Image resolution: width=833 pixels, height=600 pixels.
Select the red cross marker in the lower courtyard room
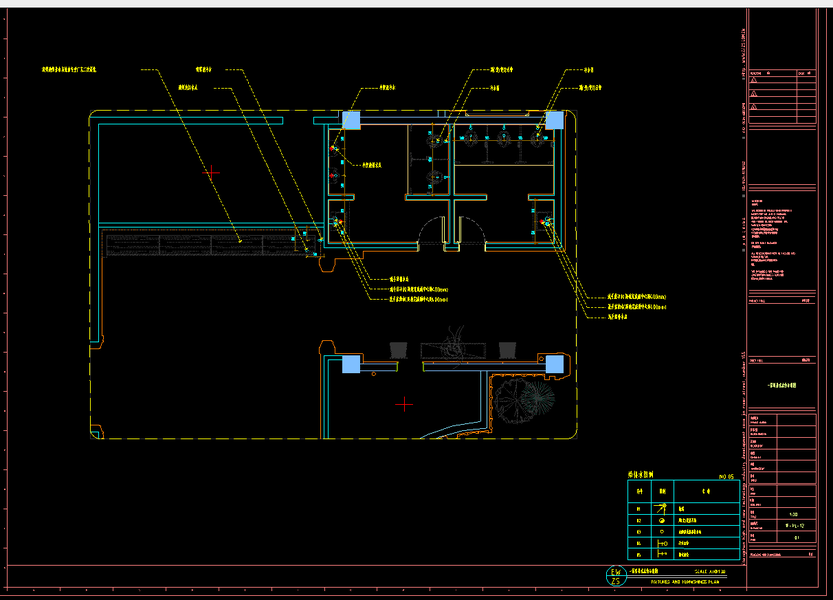404,405
